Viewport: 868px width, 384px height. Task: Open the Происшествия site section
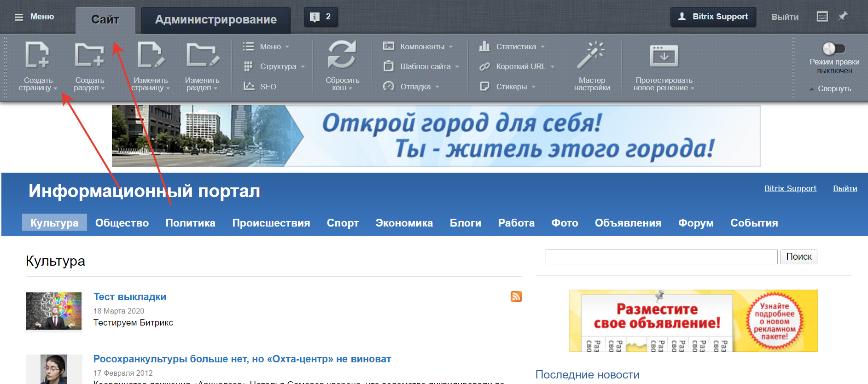[x=271, y=223]
